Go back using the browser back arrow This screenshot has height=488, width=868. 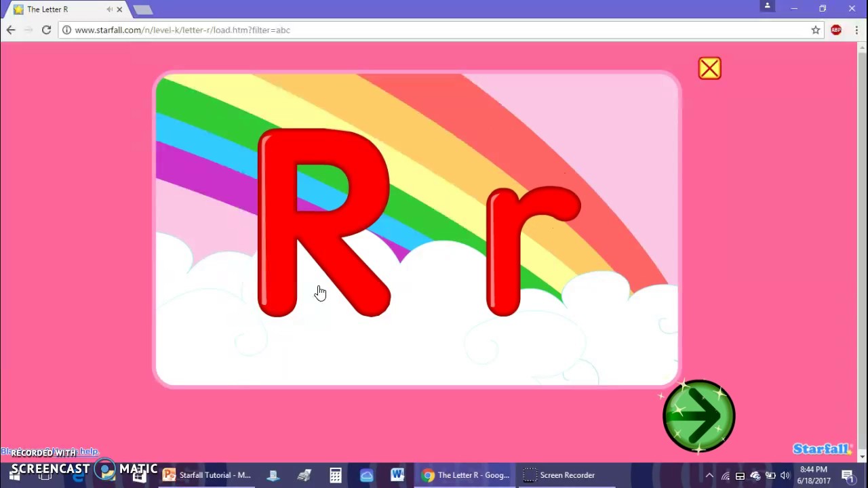[x=11, y=30]
